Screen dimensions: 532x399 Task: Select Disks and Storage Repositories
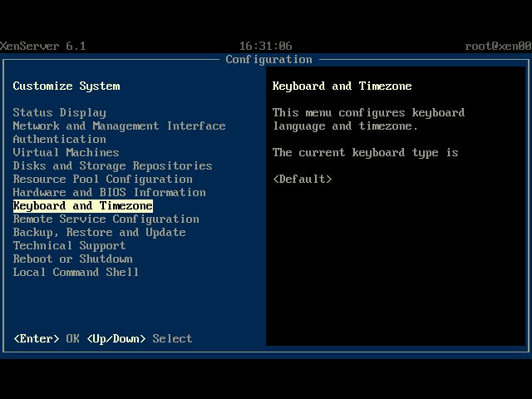(113, 165)
